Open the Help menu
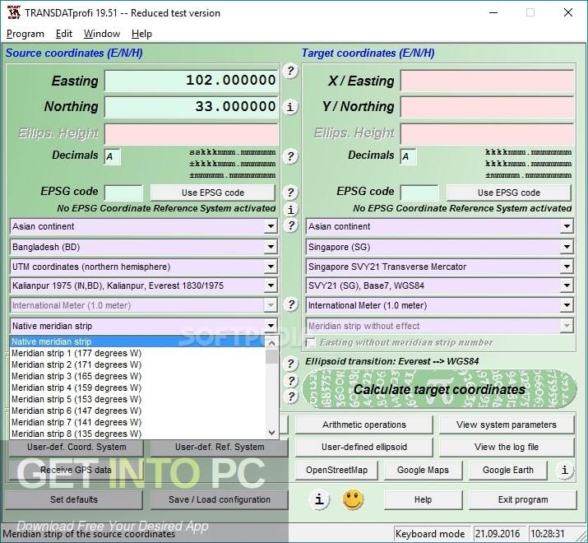Image resolution: width=588 pixels, height=543 pixels. [141, 34]
